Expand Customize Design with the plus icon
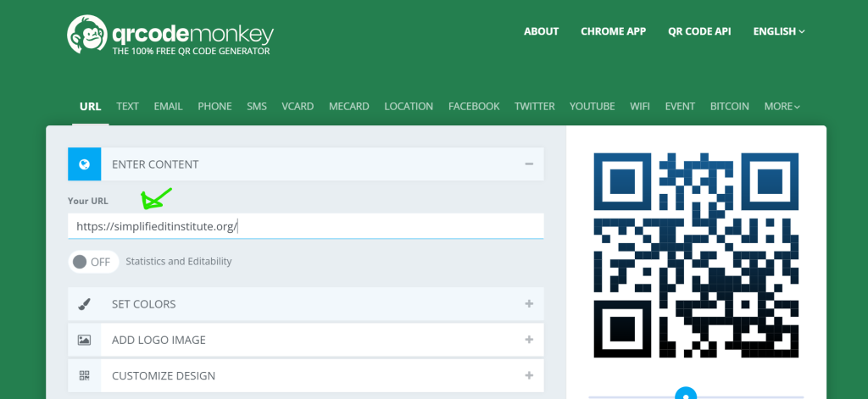This screenshot has height=399, width=868. point(529,375)
